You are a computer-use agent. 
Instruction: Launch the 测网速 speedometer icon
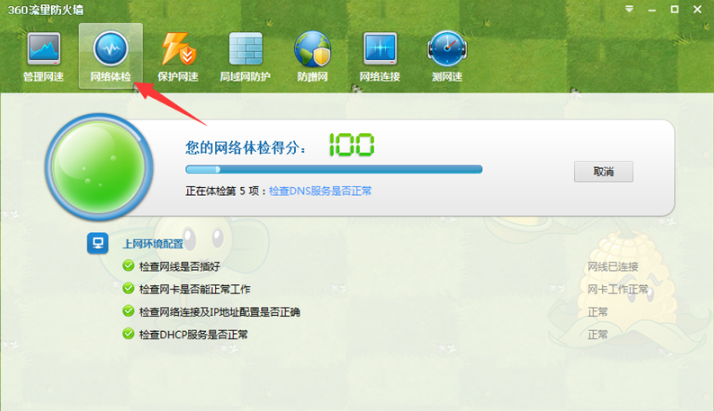click(x=446, y=50)
